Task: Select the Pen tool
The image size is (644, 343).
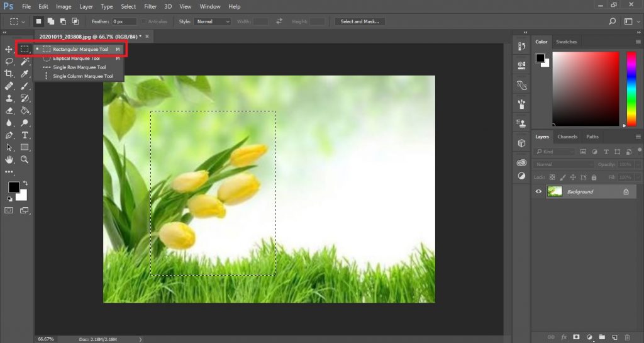Action: point(9,135)
